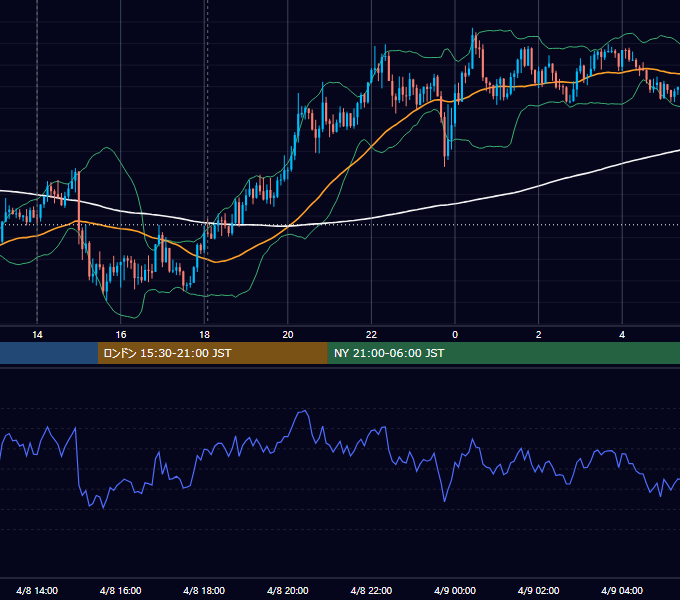Click the '4/8 14:00' date label

pyautogui.click(x=37, y=590)
